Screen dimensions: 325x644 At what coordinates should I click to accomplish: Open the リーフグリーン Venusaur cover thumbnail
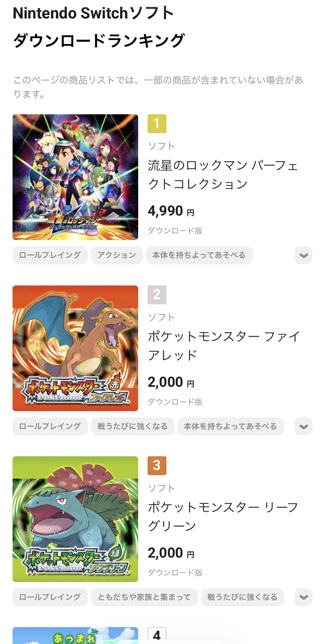75,519
